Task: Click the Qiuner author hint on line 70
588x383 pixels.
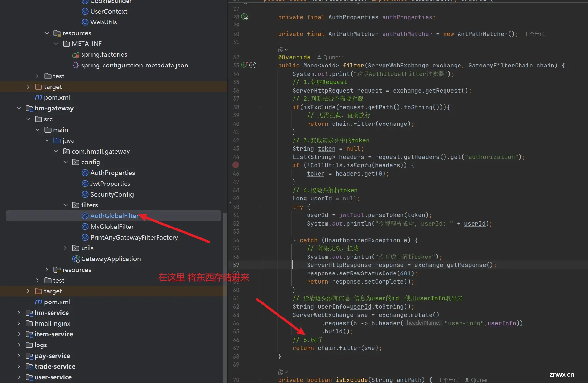Action: click(x=476, y=380)
